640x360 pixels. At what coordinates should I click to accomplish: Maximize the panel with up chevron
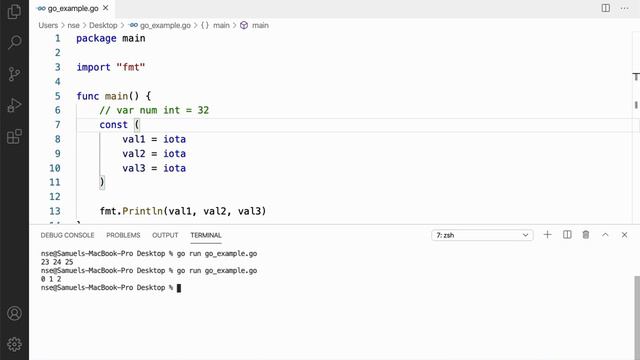tap(605, 235)
